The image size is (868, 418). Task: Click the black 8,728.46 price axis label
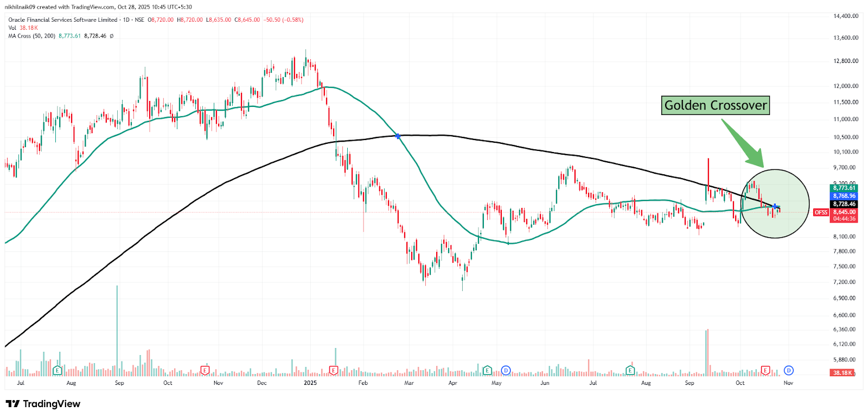tap(844, 204)
